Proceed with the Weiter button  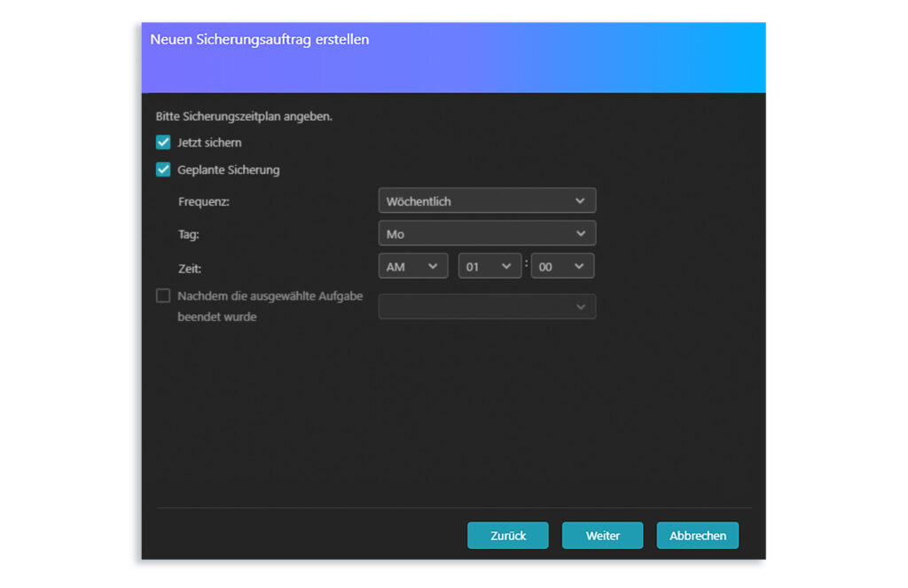pos(602,536)
